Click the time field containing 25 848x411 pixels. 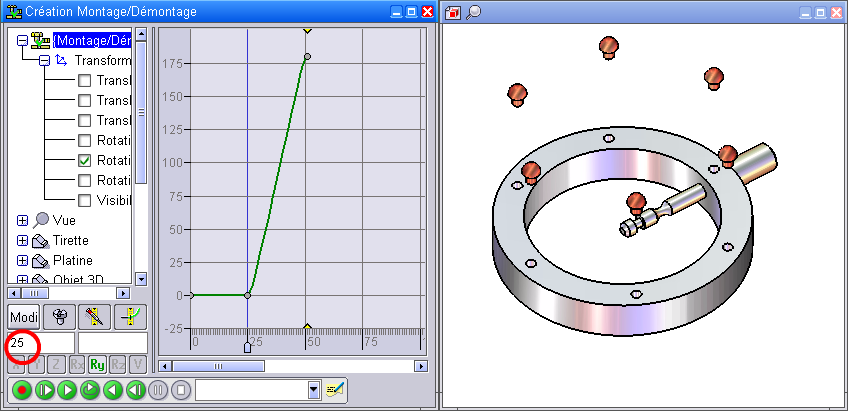coord(38,343)
